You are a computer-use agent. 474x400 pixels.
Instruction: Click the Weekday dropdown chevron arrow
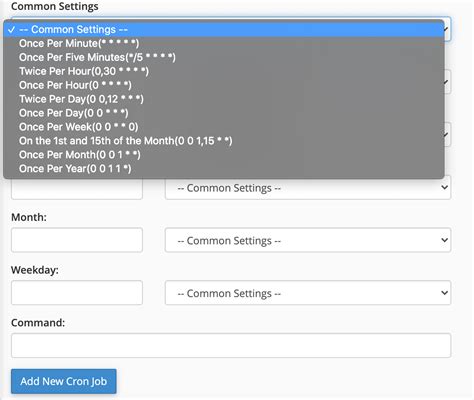444,293
